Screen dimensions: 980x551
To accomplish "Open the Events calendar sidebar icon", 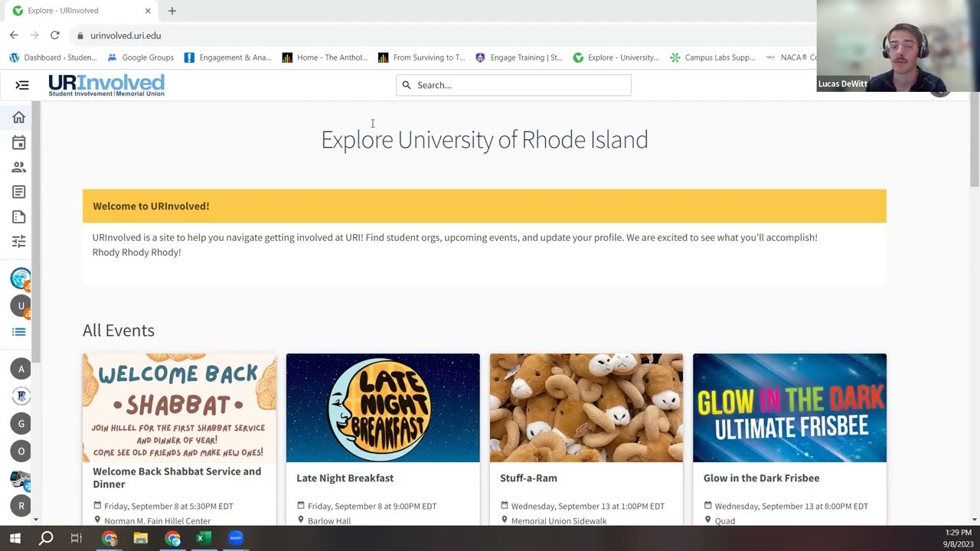I will [19, 142].
